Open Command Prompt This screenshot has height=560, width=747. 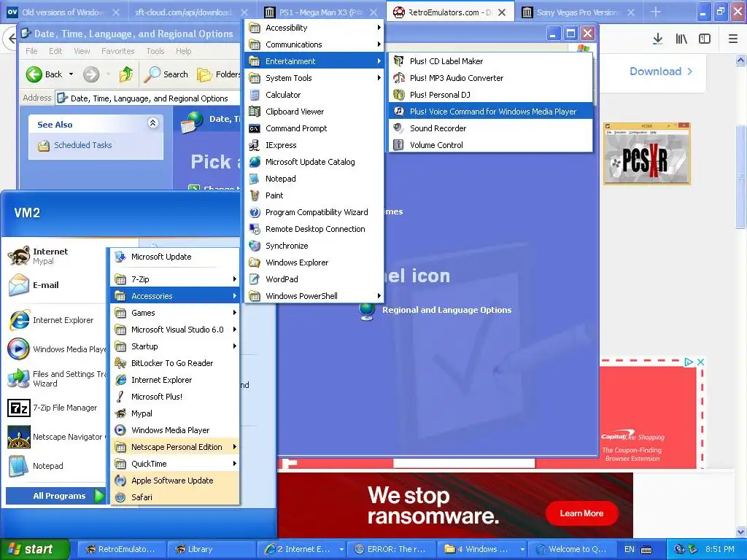(x=314, y=128)
